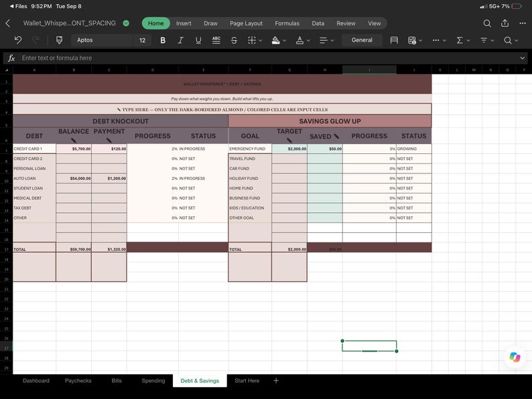532x399 pixels.
Task: Switch to the Start Here sheet
Action: 247,381
